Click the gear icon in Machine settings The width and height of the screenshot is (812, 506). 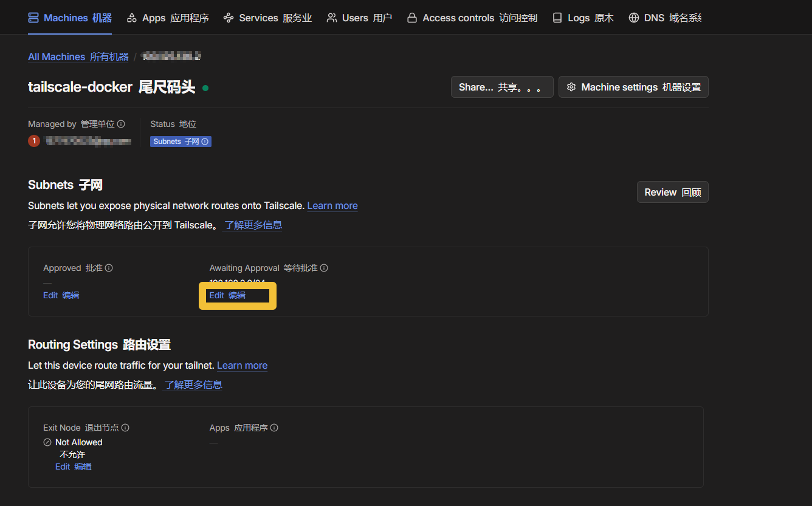point(571,87)
